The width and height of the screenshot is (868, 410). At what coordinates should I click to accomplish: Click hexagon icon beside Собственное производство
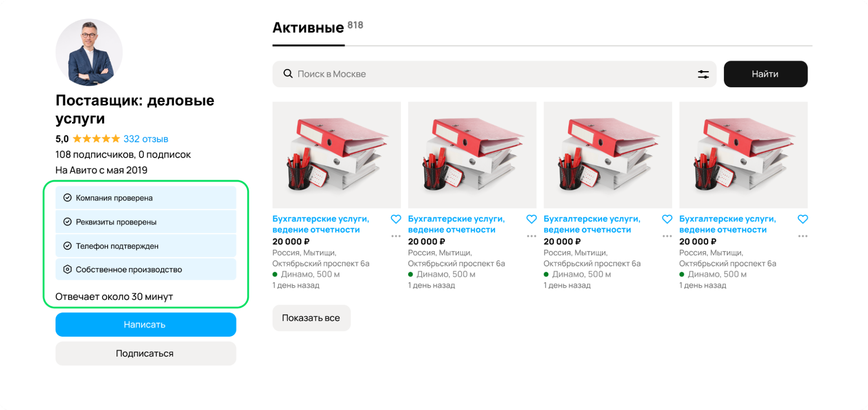(x=67, y=269)
